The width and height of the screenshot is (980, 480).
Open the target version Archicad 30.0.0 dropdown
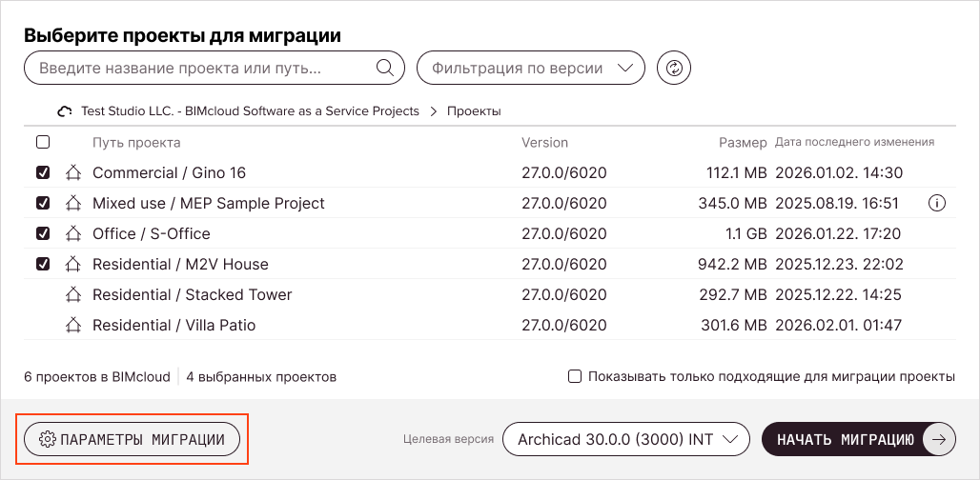click(x=626, y=439)
